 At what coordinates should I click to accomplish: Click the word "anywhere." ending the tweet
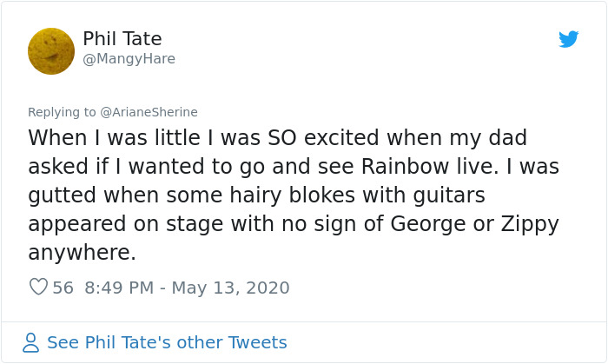[x=83, y=252]
